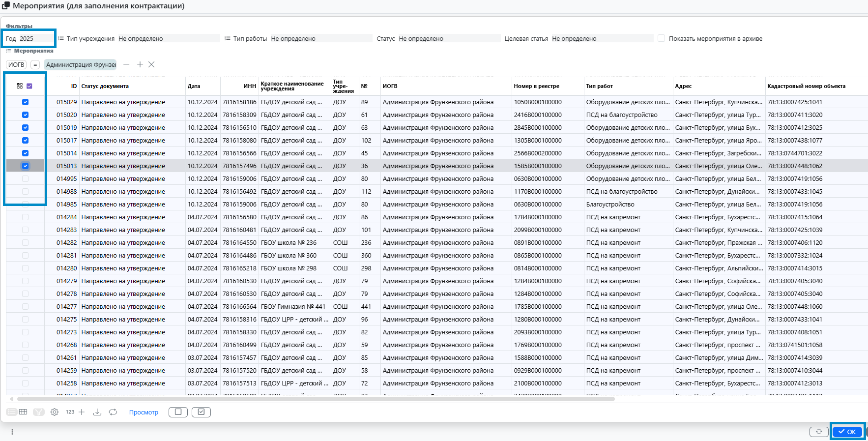The width and height of the screenshot is (868, 441).
Task: Remove the ИОГВ filter condition with X
Action: 151,64
